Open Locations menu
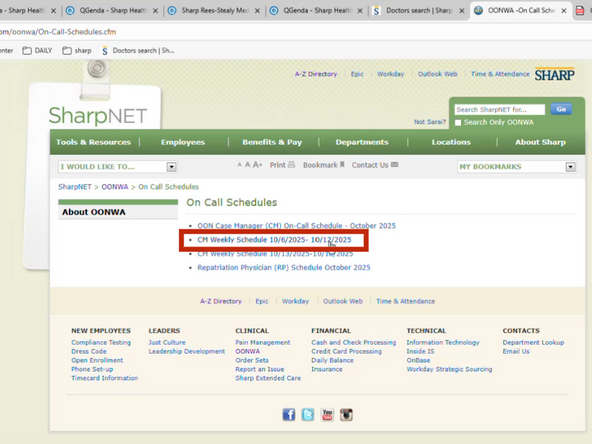Screen dimensions: 592x444 (x=451, y=142)
